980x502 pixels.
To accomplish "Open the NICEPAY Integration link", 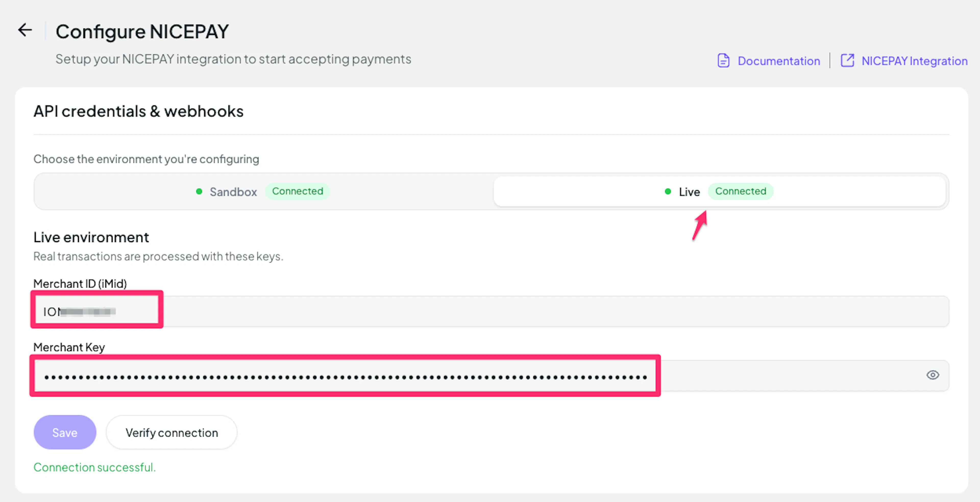I will pyautogui.click(x=915, y=61).
